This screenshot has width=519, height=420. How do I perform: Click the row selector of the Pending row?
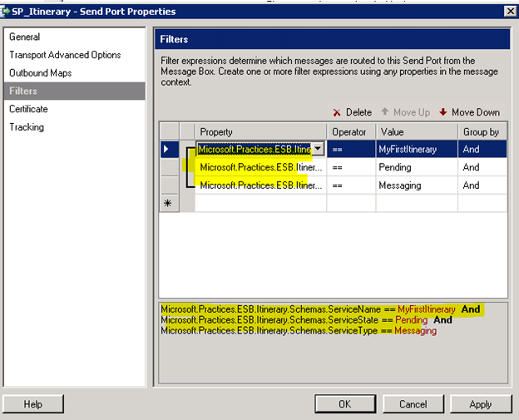pos(169,167)
